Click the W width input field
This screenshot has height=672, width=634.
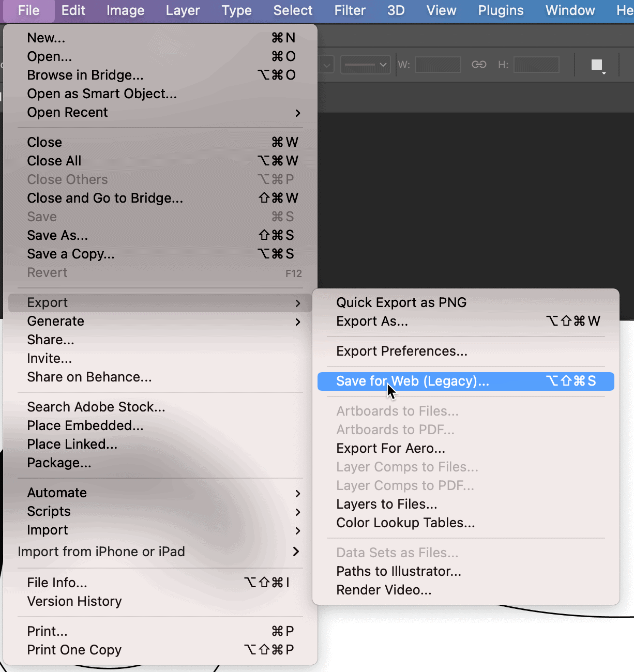click(438, 65)
